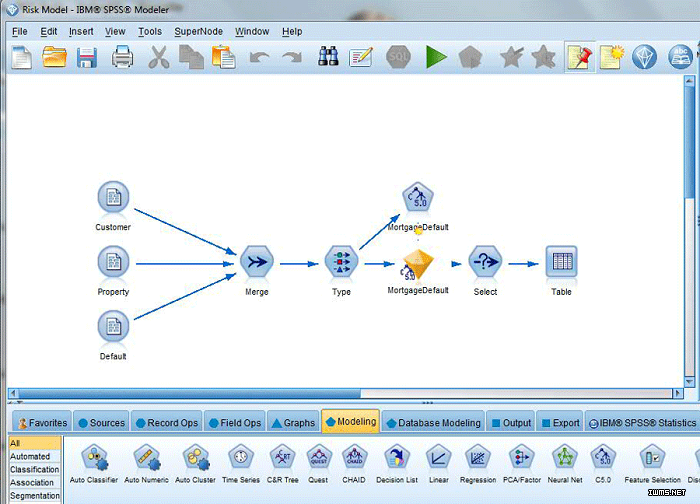
Task: Click the Undo arrow icon
Action: [x=259, y=57]
